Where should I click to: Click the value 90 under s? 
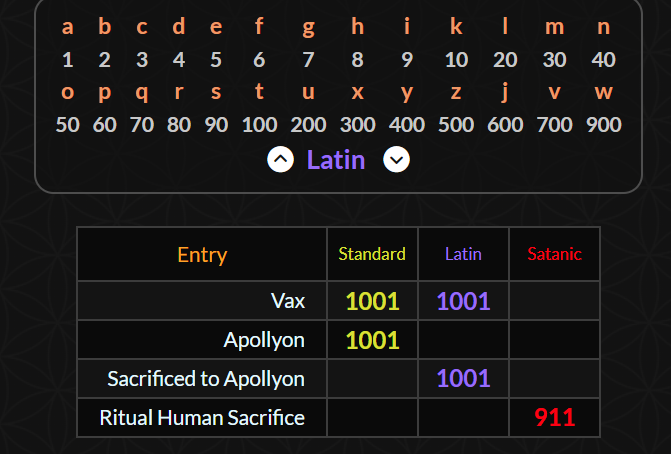pyautogui.click(x=216, y=125)
